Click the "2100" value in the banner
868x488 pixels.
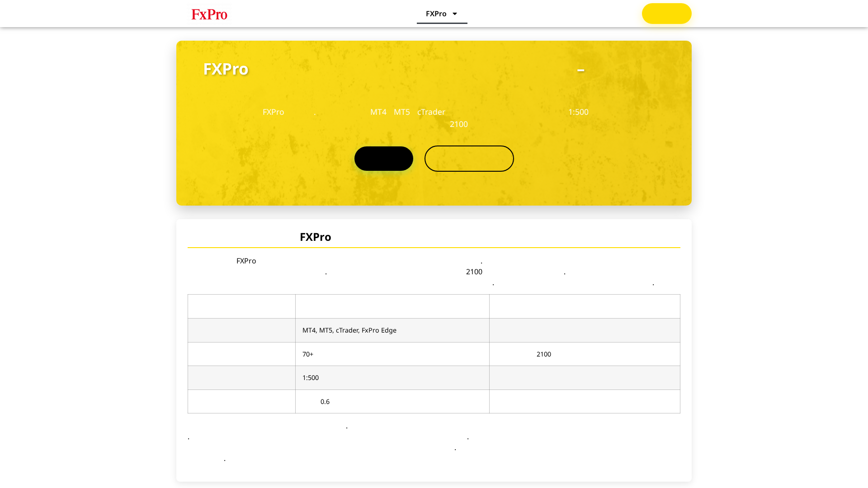click(458, 124)
